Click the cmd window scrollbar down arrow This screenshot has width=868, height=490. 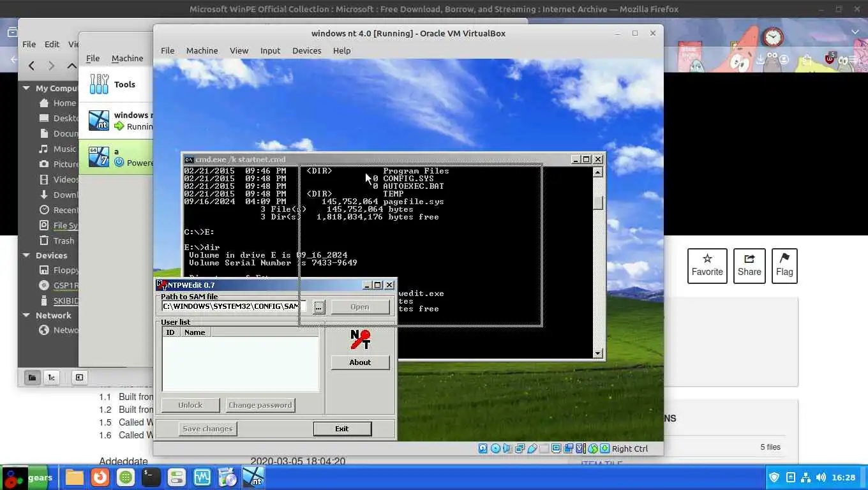pyautogui.click(x=598, y=353)
